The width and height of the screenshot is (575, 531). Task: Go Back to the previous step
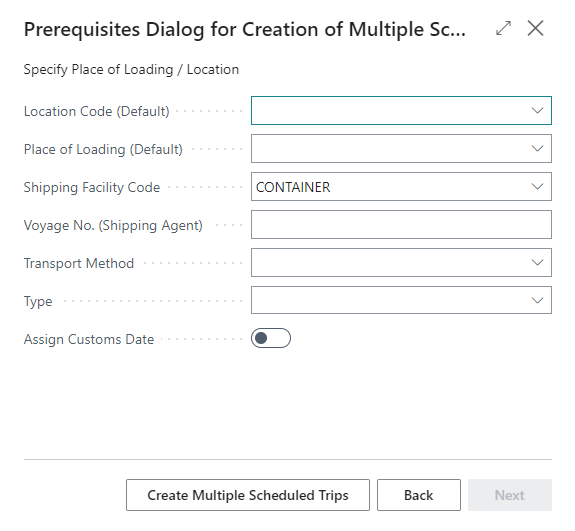pyautogui.click(x=419, y=495)
